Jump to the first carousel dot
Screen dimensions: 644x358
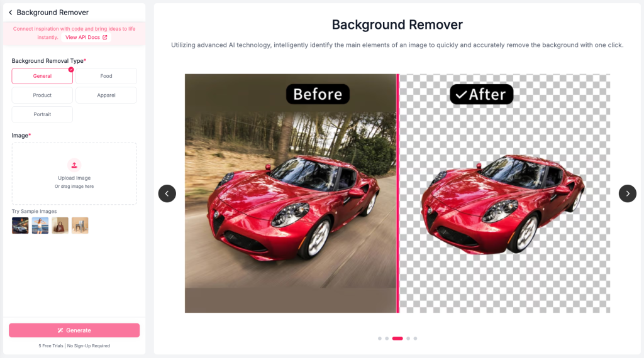point(380,339)
